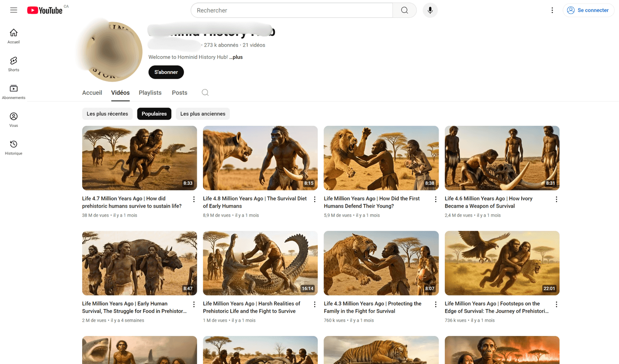Screen dimensions: 619x364
Task: Open Vous in the left sidebar
Action: coord(14,120)
